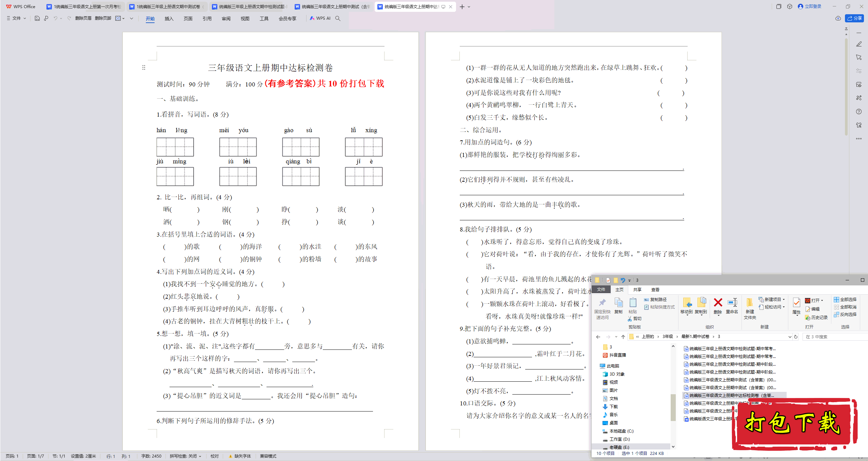Click the Explorer search box 在 3 中搜索
868x461 pixels.
[835, 337]
